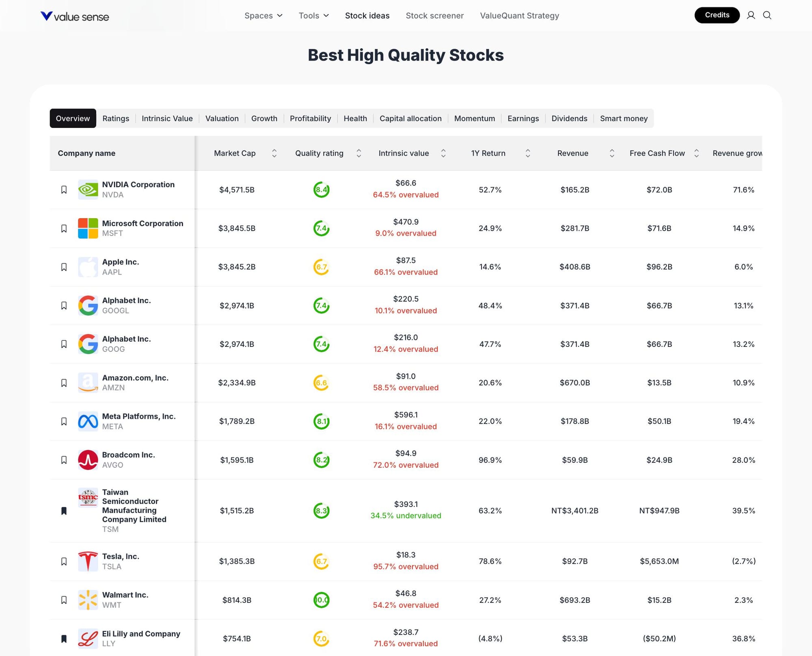Toggle the Eli Lilly bookmark

click(64, 639)
